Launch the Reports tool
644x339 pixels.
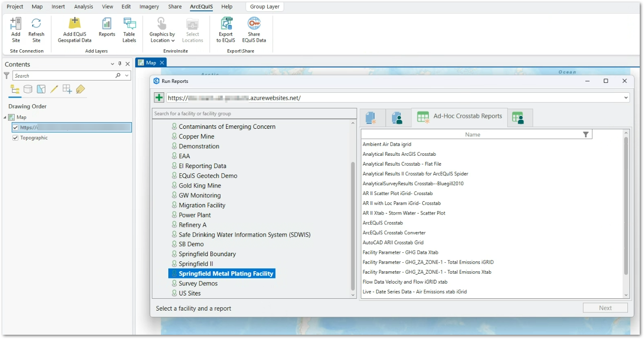(106, 29)
